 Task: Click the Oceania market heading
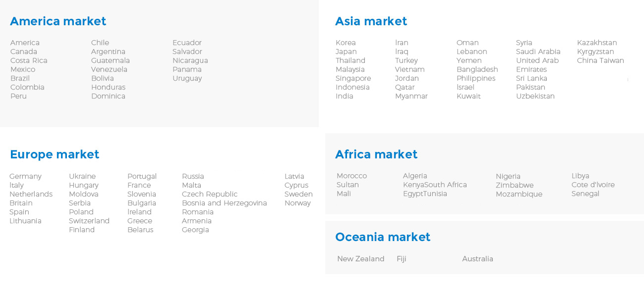[383, 237]
